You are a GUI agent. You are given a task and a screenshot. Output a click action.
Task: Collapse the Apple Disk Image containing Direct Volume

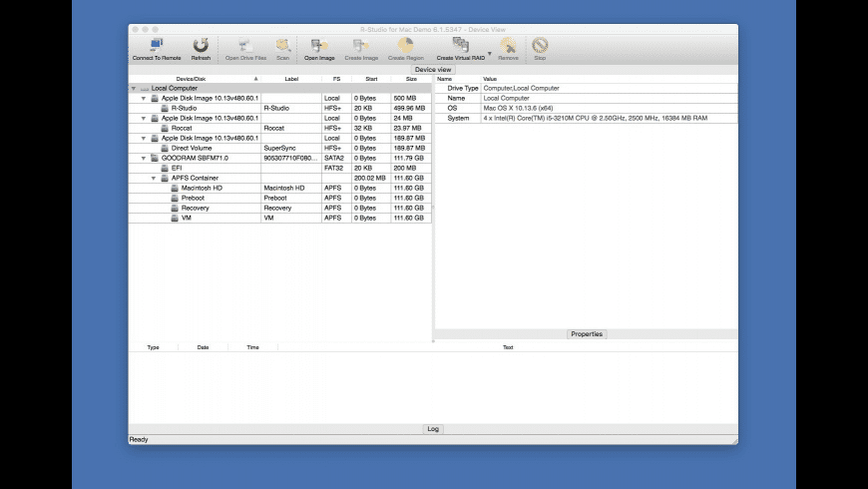[x=144, y=138]
